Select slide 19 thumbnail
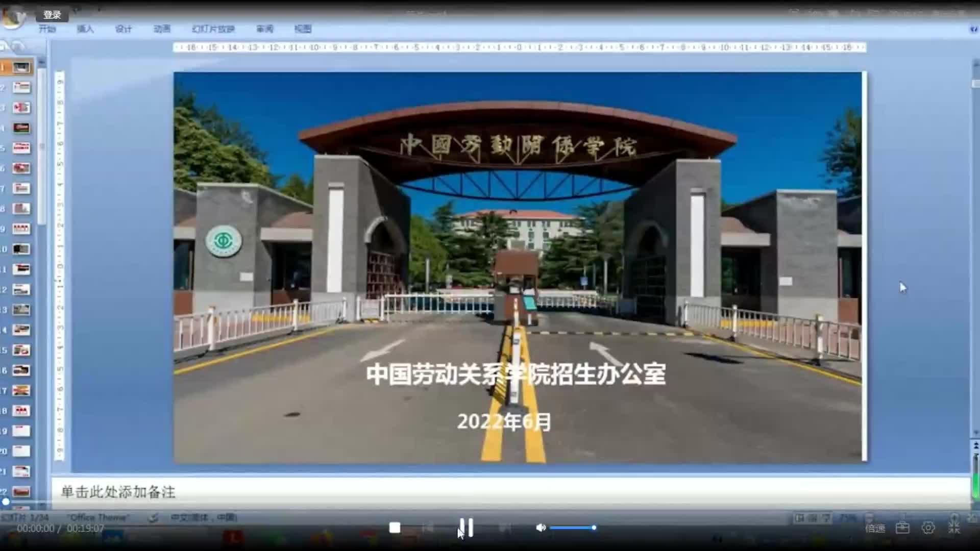Viewport: 980px width, 551px height. (21, 431)
